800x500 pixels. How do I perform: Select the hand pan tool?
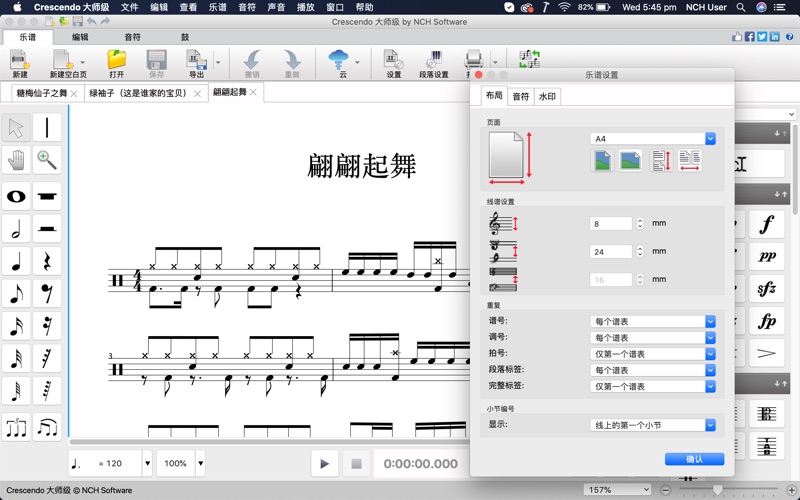click(16, 160)
